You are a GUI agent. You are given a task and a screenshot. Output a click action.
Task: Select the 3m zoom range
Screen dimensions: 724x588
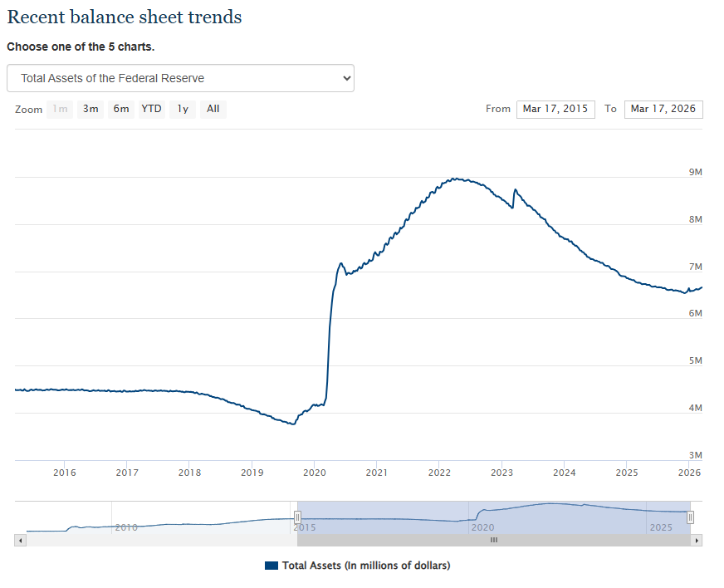tap(90, 109)
